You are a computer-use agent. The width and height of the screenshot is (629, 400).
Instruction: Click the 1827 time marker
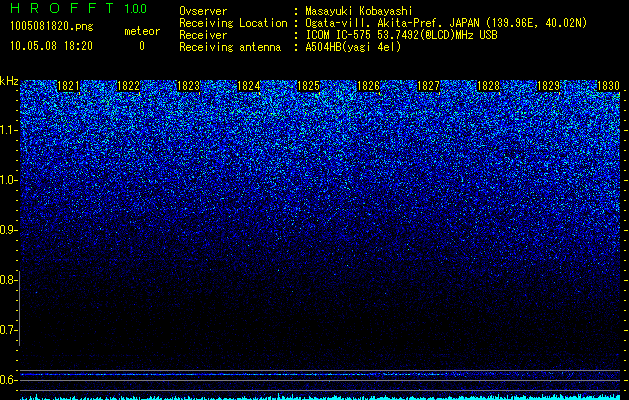[x=428, y=86]
